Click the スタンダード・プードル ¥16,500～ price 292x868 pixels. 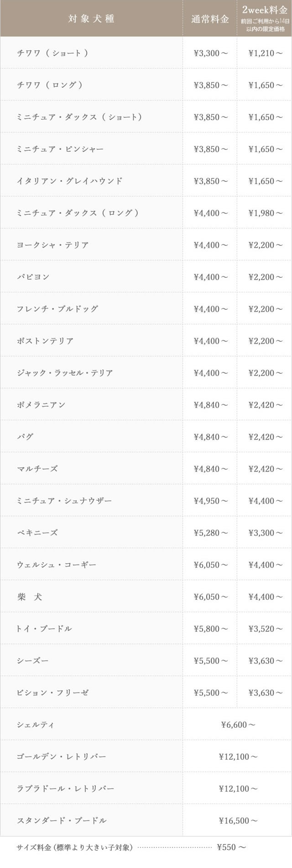click(238, 820)
